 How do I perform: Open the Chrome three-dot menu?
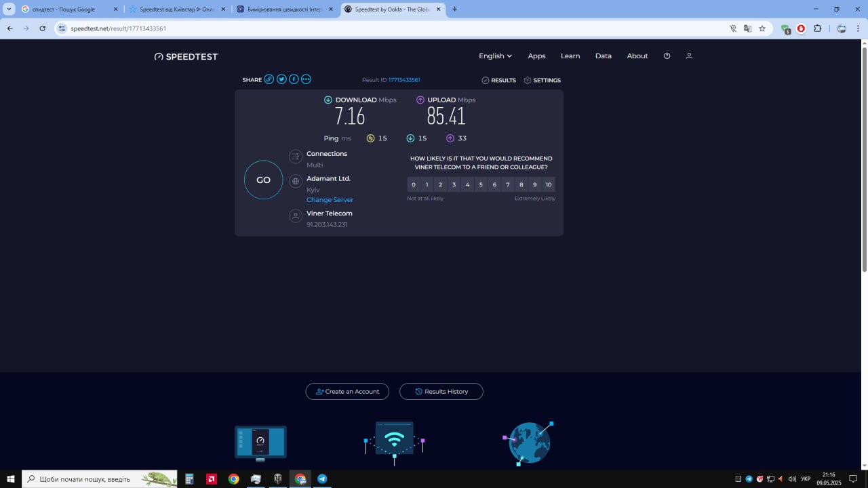click(859, 28)
